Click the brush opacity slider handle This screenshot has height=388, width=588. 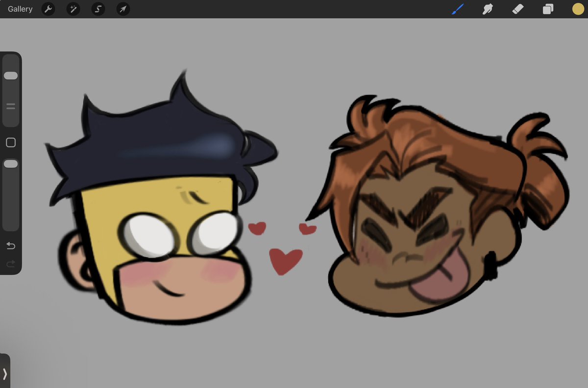click(11, 164)
